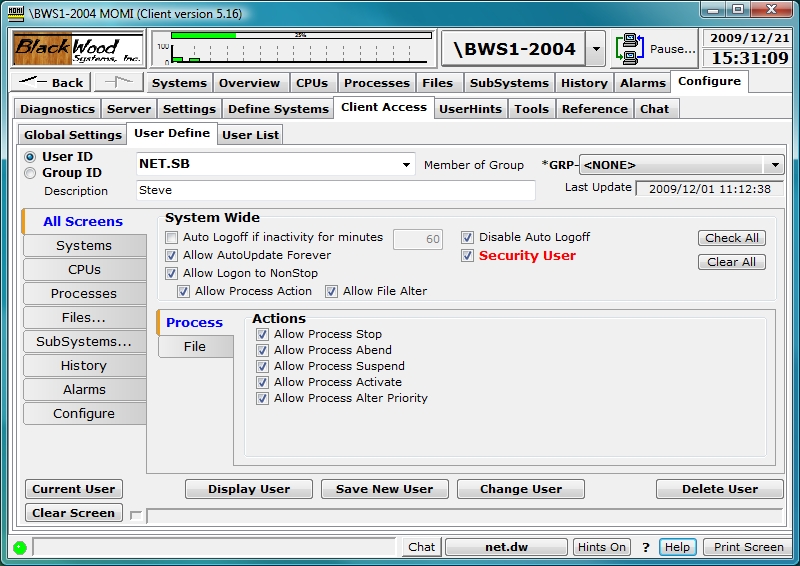This screenshot has width=800, height=566.
Task: Click the BlackWood Systems logo
Action: (x=77, y=48)
